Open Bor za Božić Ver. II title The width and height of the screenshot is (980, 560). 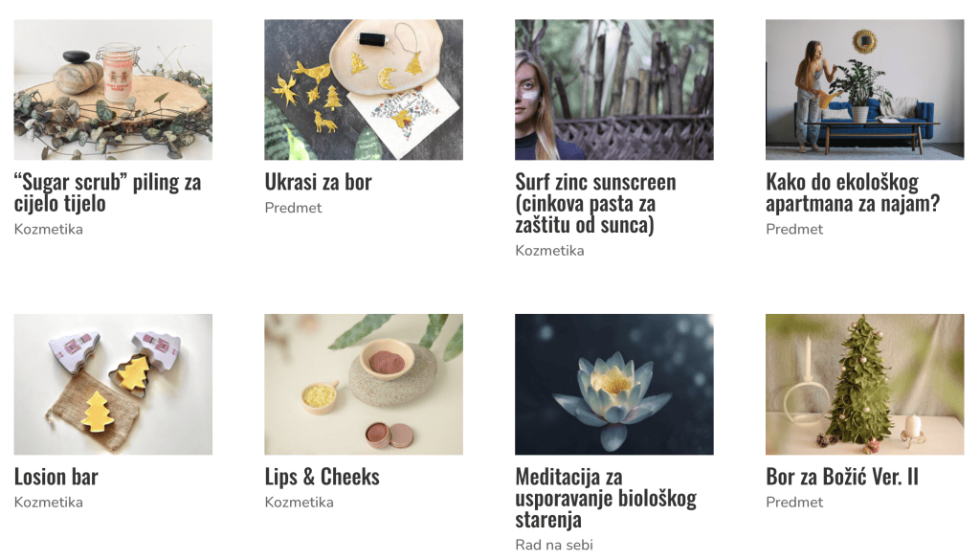[842, 477]
